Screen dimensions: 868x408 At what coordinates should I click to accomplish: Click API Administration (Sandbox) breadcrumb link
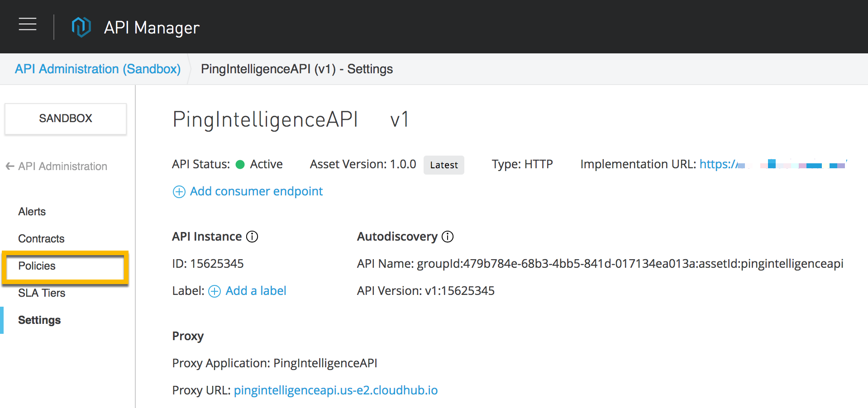pos(98,69)
